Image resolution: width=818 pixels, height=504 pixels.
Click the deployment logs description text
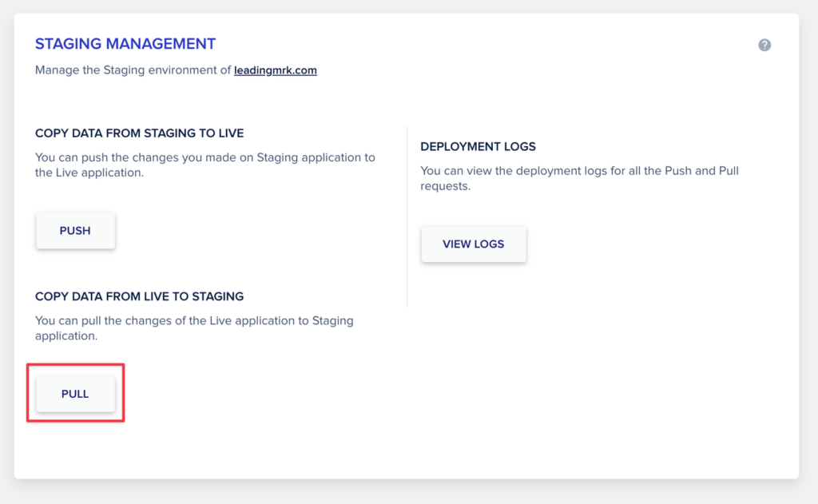(580, 178)
